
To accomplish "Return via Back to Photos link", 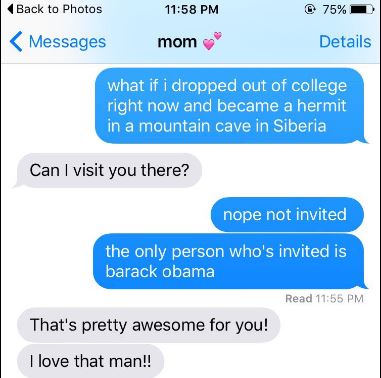I will click(x=55, y=9).
